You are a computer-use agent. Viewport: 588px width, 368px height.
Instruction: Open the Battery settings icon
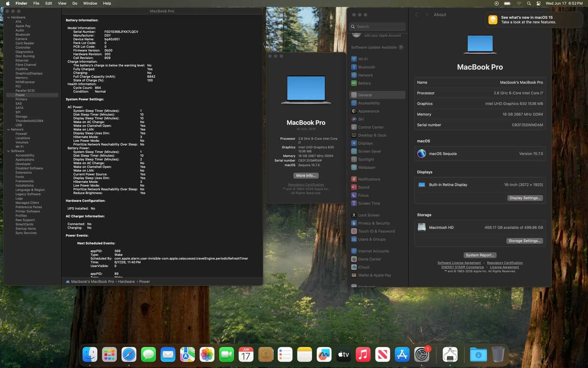point(354,83)
